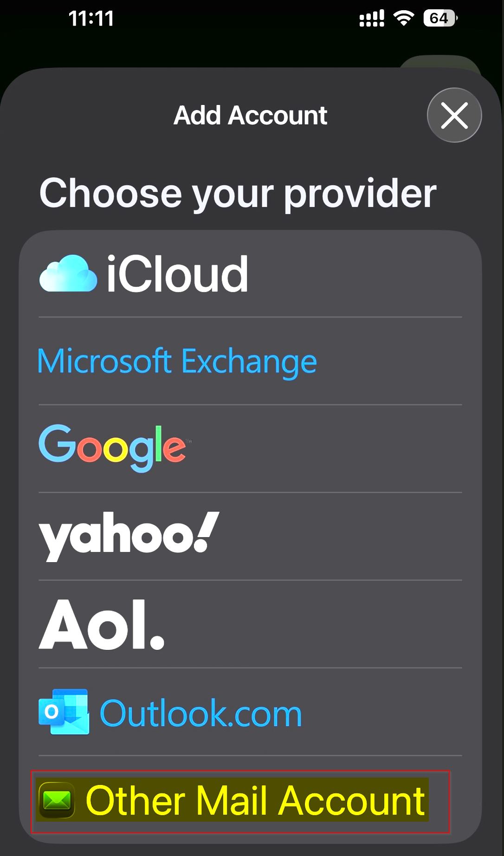
Task: Tap the Wi-Fi status icon
Action: point(403,19)
